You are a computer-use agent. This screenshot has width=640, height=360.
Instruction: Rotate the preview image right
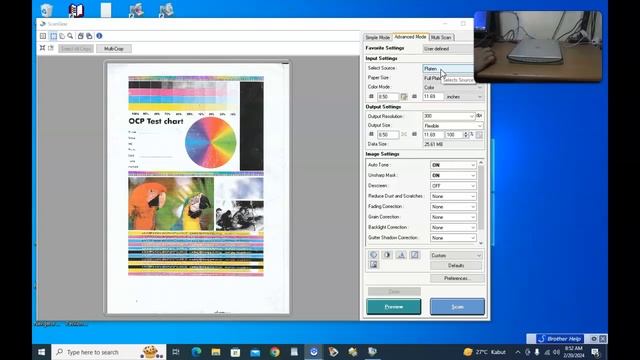click(89, 36)
